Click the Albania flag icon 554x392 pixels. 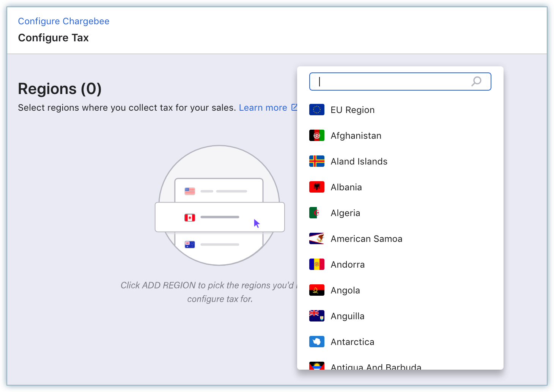point(316,187)
